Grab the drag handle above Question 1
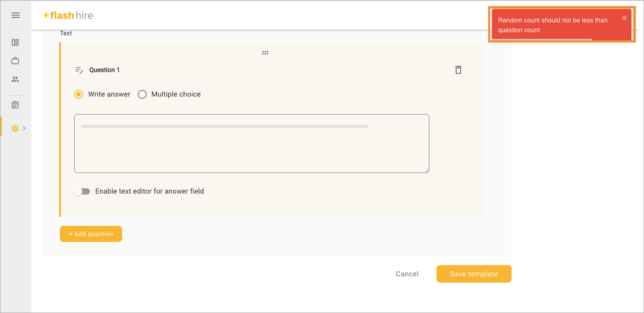 pyautogui.click(x=265, y=53)
